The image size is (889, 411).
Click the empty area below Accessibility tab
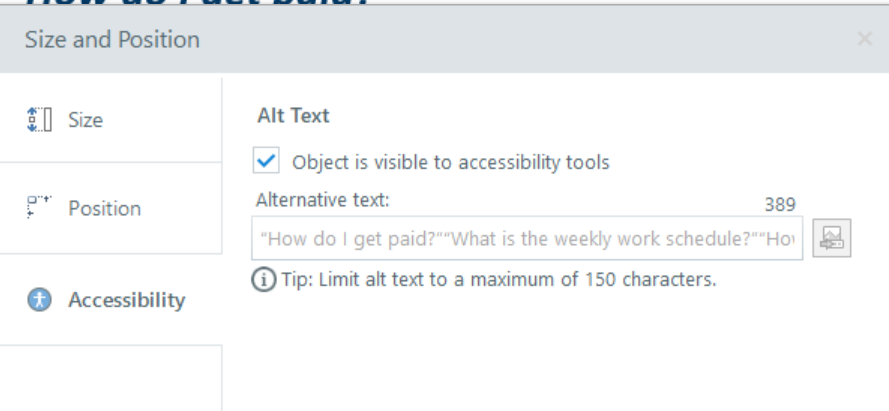coord(110,378)
